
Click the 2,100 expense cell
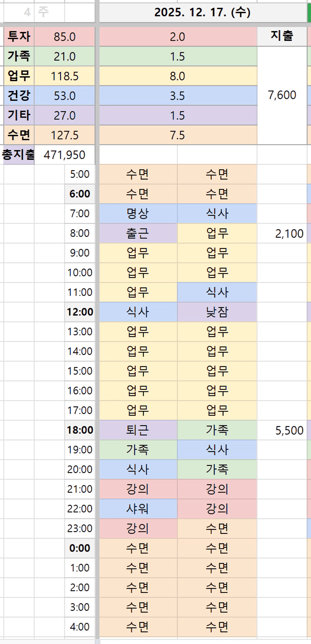tap(289, 233)
